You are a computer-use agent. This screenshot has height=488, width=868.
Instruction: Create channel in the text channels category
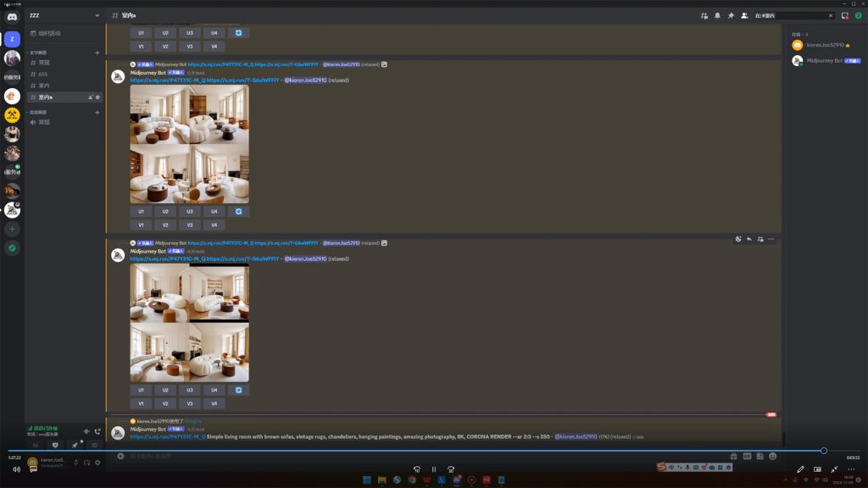pyautogui.click(x=97, y=53)
